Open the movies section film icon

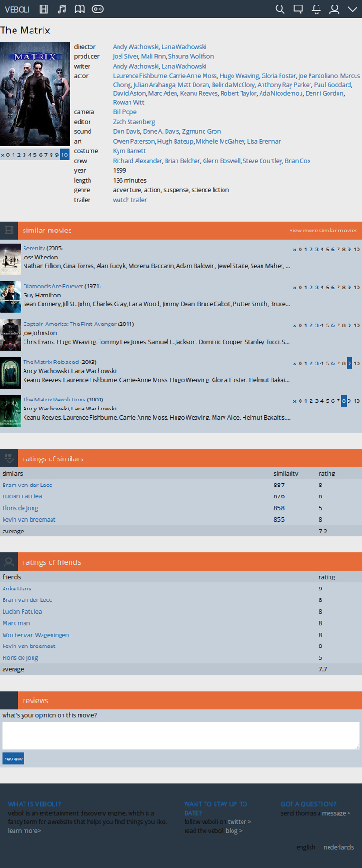click(44, 9)
